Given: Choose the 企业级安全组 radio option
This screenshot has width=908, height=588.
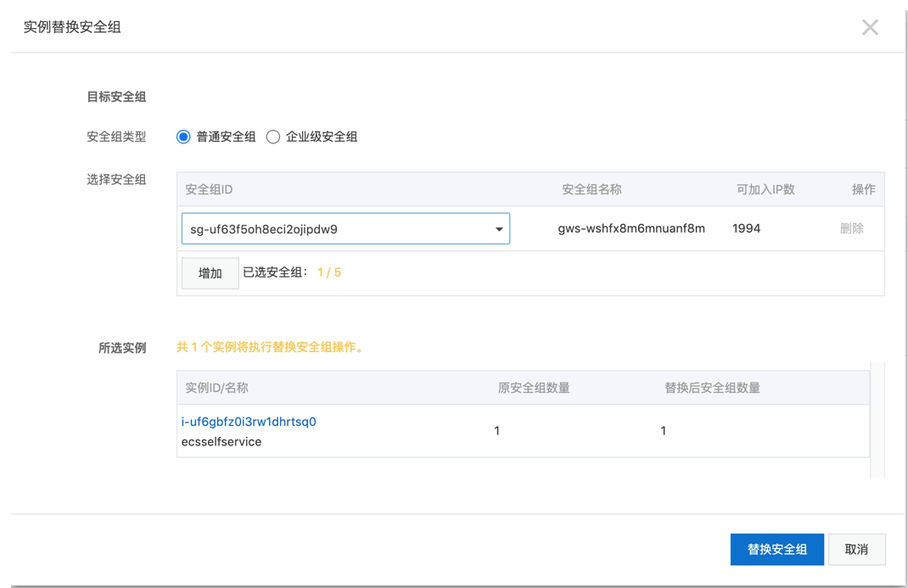Looking at the screenshot, I should (x=273, y=137).
